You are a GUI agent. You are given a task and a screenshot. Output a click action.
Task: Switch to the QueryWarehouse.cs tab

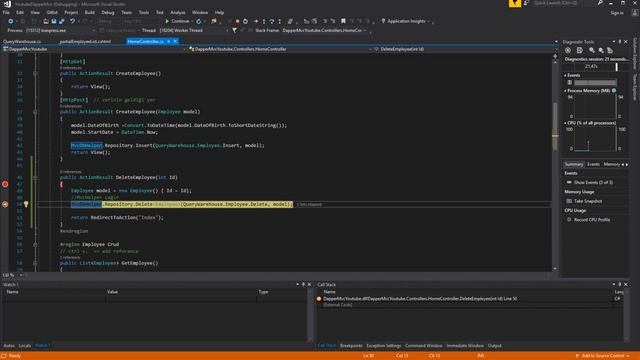(22, 42)
